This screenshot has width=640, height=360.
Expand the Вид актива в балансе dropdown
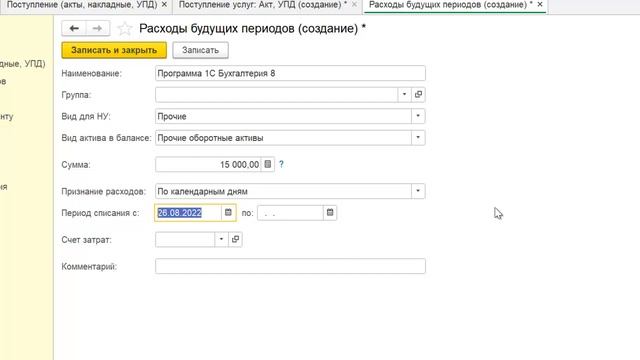418,138
